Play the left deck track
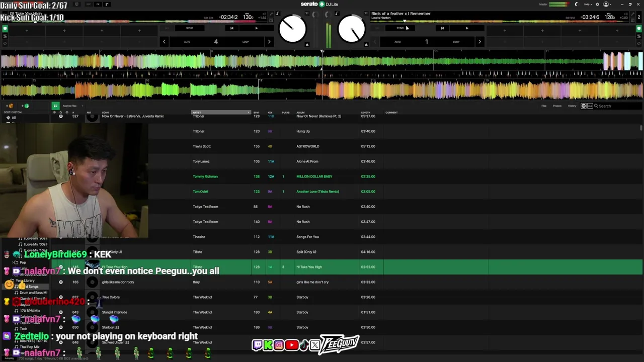The image size is (644, 362). [256, 28]
